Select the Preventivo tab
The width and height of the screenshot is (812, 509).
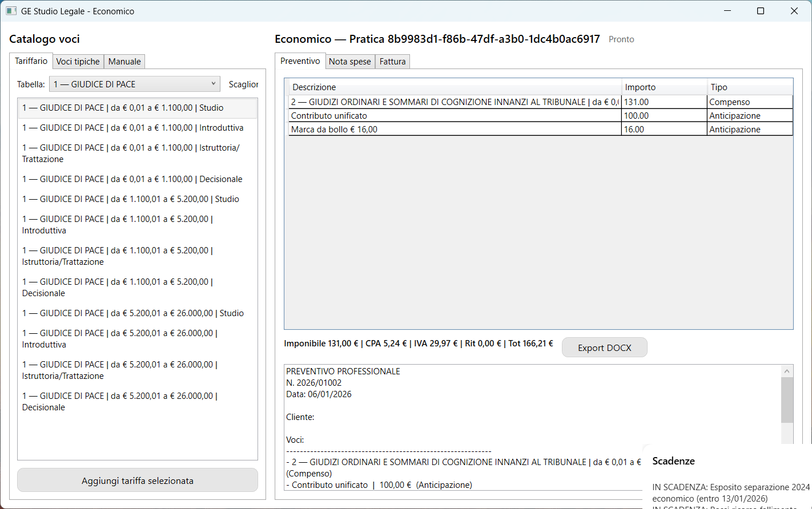click(x=300, y=61)
